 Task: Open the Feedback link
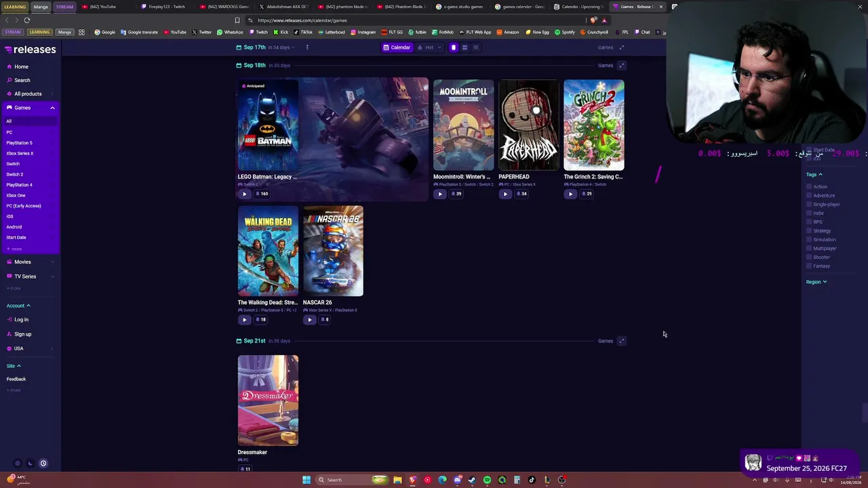[16, 379]
